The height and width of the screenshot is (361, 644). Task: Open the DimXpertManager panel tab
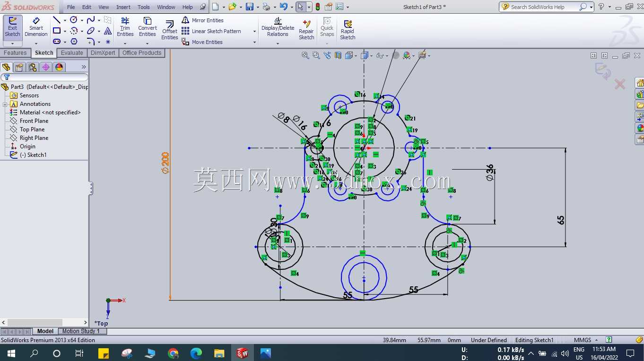(46, 67)
